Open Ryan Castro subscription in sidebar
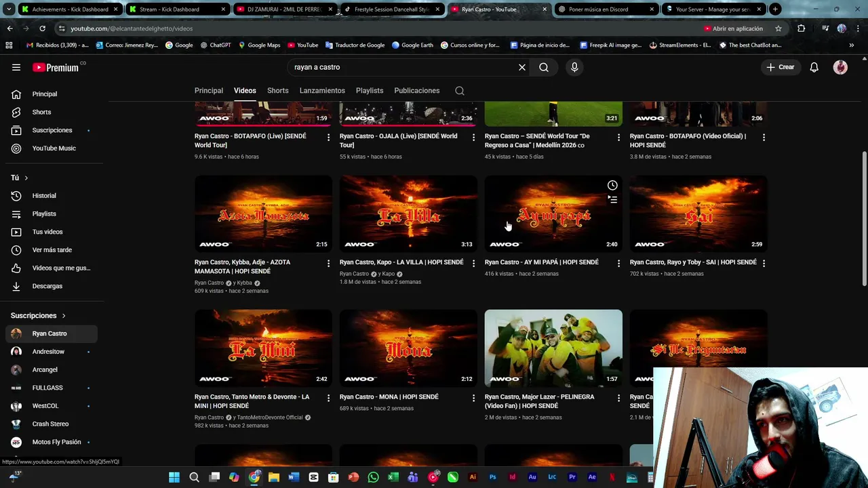This screenshot has width=868, height=488. coord(52,333)
